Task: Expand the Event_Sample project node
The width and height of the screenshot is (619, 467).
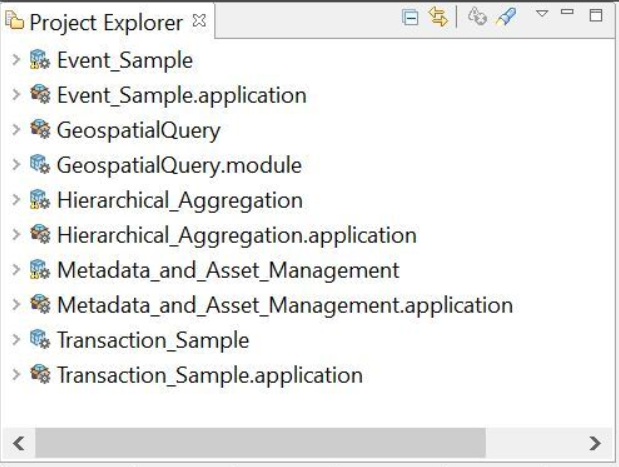Action: [15, 60]
